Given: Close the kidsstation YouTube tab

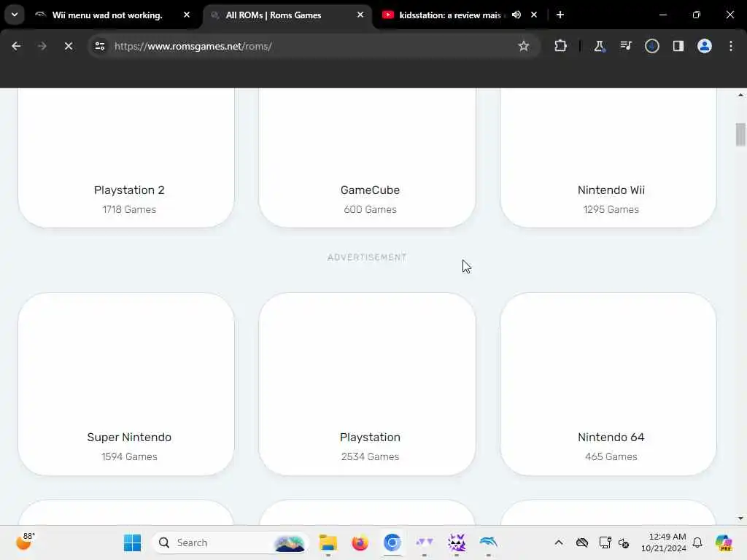Looking at the screenshot, I should 534,15.
